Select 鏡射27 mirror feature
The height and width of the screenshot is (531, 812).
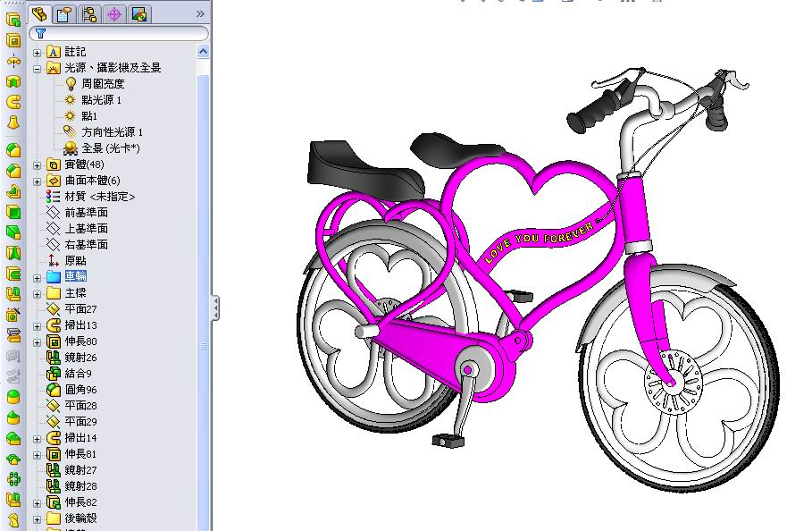click(80, 469)
